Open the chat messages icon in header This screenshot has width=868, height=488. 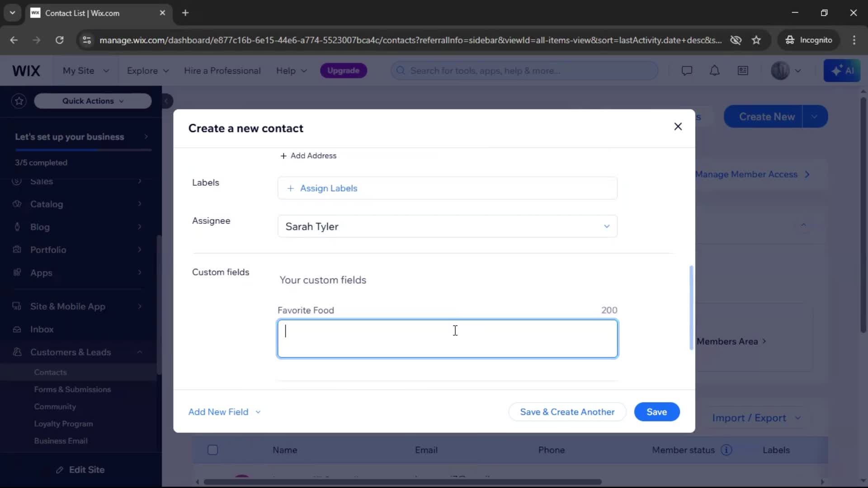point(687,70)
